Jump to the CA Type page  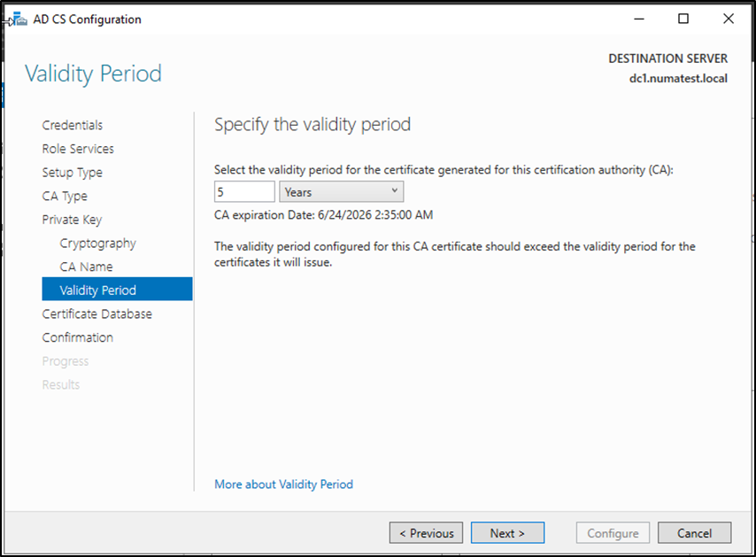[x=65, y=196]
